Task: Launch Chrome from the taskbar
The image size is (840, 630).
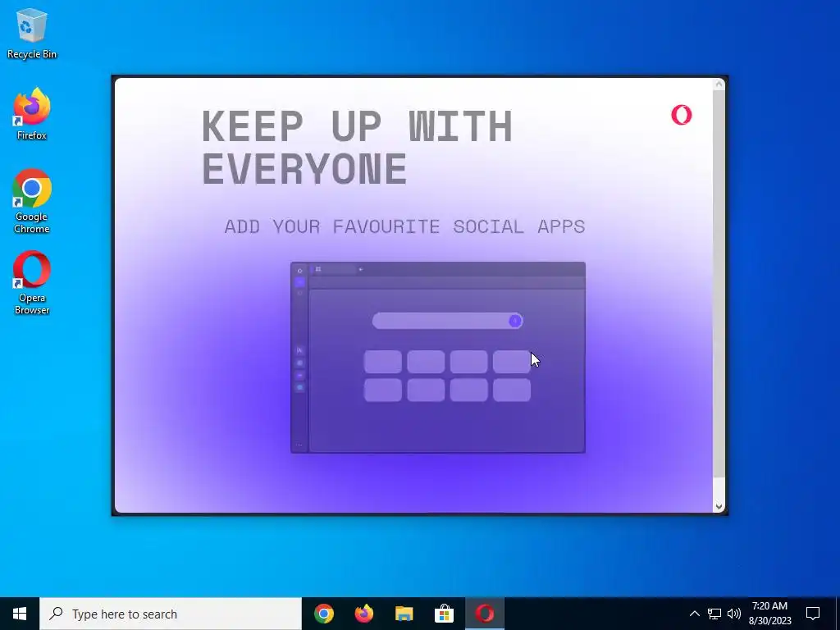Action: pos(324,614)
